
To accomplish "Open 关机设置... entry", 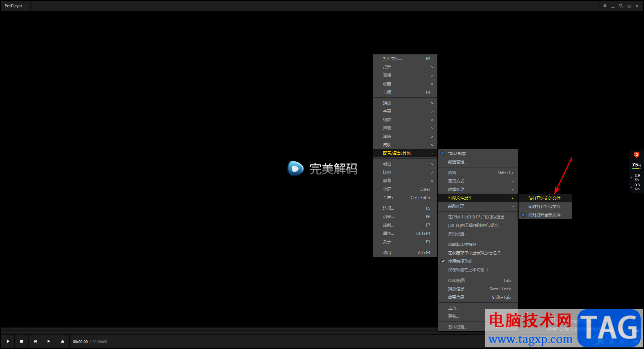I will [478, 234].
